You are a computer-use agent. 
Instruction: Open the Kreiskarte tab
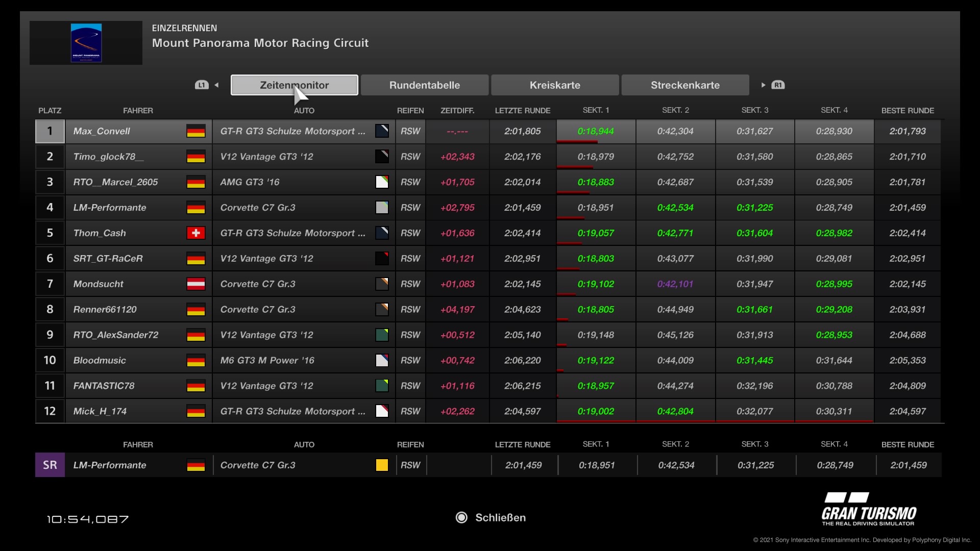(555, 85)
